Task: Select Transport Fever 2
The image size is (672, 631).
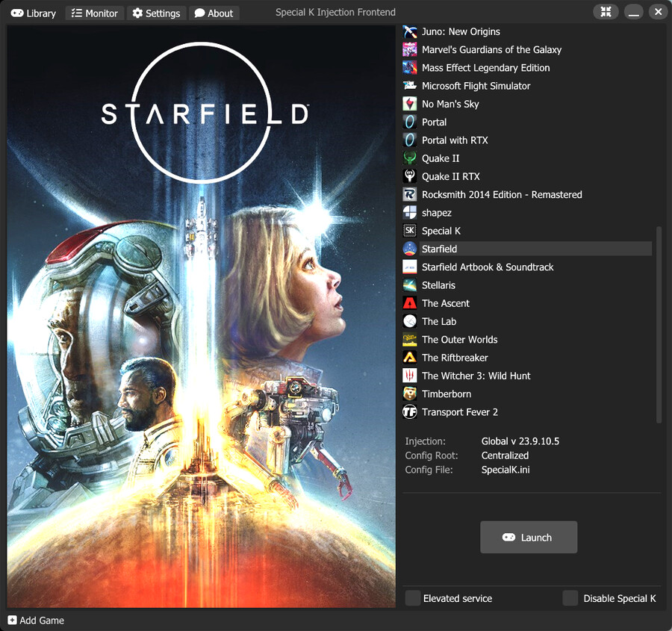Action: (460, 412)
